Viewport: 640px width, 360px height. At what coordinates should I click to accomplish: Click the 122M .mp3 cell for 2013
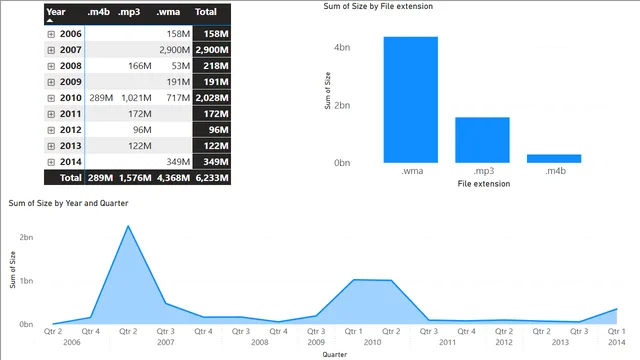[x=140, y=146]
